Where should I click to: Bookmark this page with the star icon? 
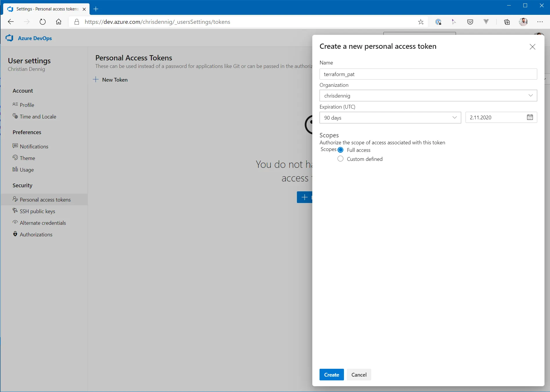pos(421,22)
